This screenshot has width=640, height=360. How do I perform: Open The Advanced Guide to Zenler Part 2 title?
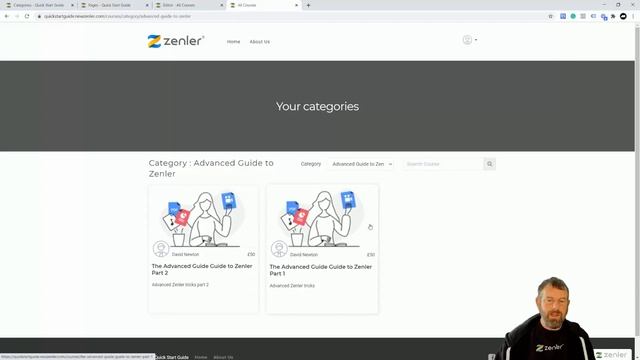coord(202,269)
